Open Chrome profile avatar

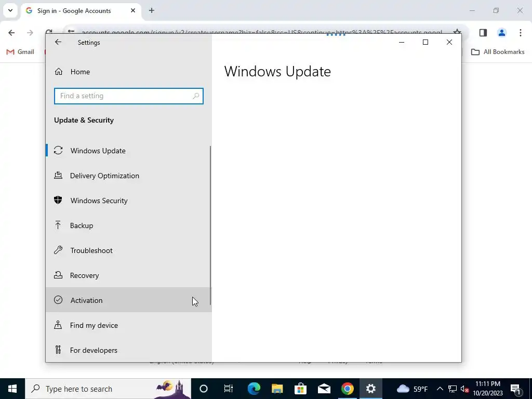pos(502,33)
